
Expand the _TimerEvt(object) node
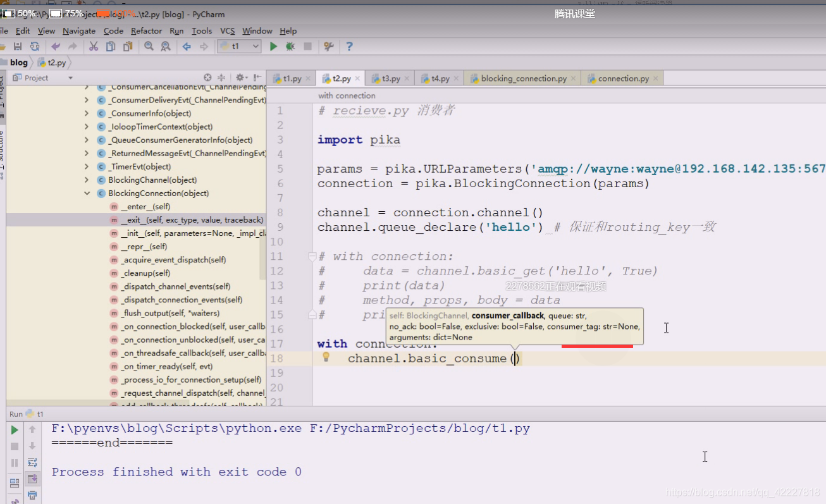coord(87,166)
